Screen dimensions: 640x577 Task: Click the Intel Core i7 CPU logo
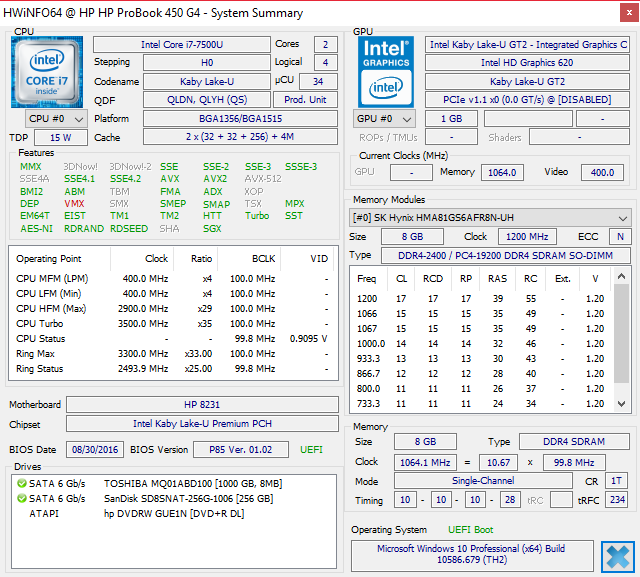(x=47, y=72)
